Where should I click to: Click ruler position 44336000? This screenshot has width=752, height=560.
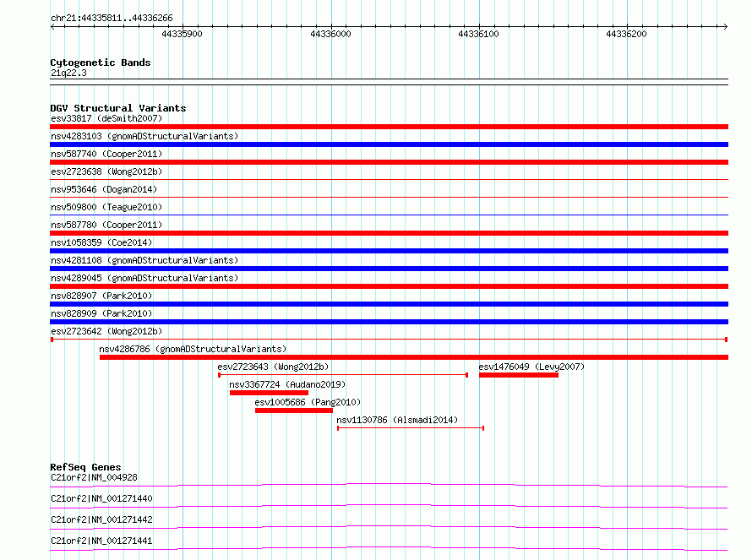point(330,34)
